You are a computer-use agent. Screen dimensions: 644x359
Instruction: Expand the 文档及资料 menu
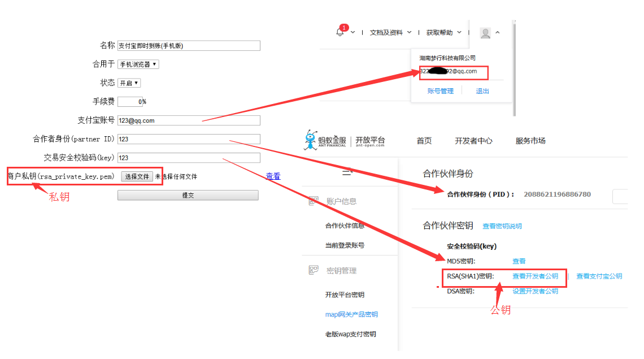pos(390,32)
